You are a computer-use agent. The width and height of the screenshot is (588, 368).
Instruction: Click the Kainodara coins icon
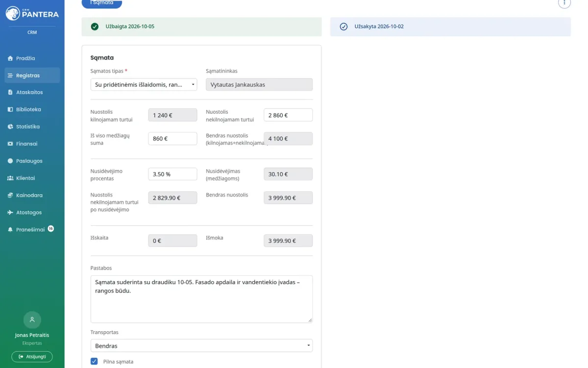10,195
